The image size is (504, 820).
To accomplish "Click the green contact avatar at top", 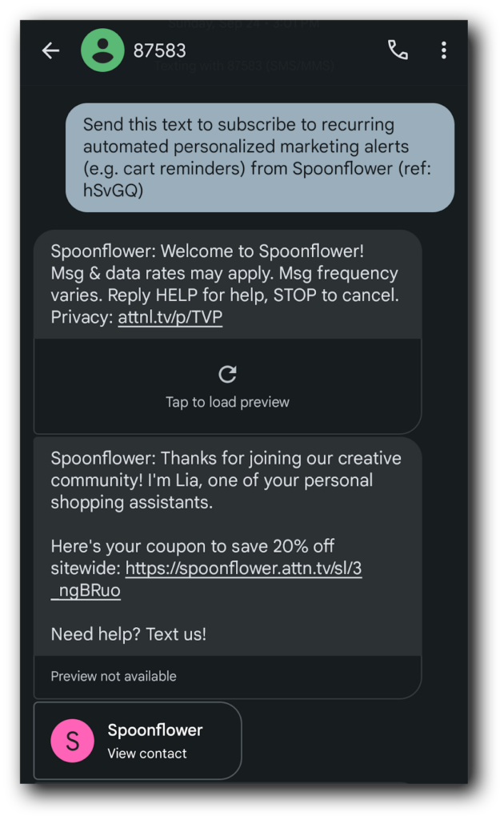I will coord(102,50).
